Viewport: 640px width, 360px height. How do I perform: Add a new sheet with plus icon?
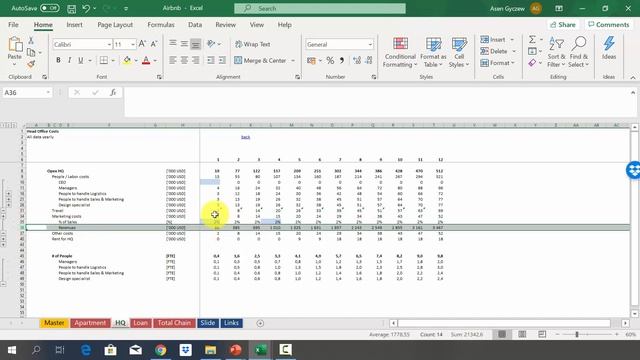(x=260, y=323)
